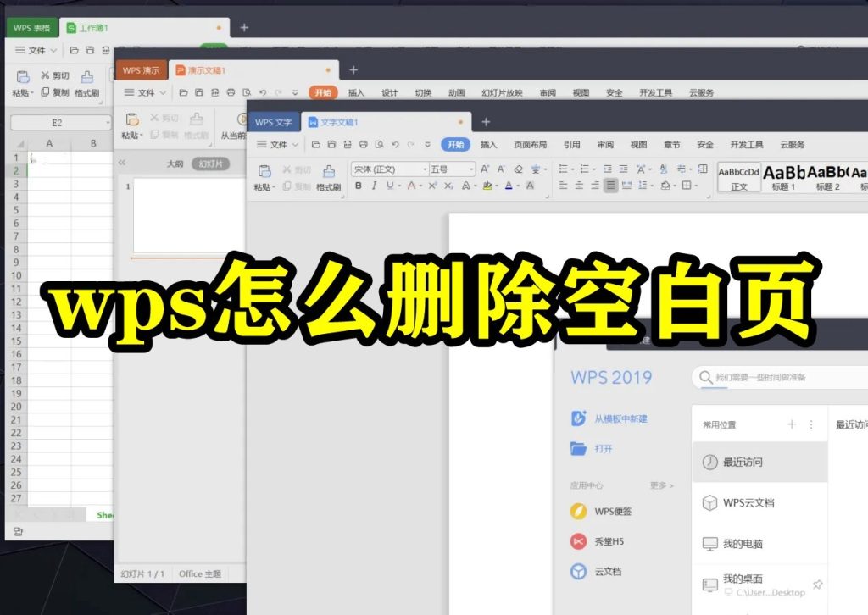Viewport: 868px width, 615px height.
Task: Toggle italic formatting in WPS 文字
Action: click(374, 184)
